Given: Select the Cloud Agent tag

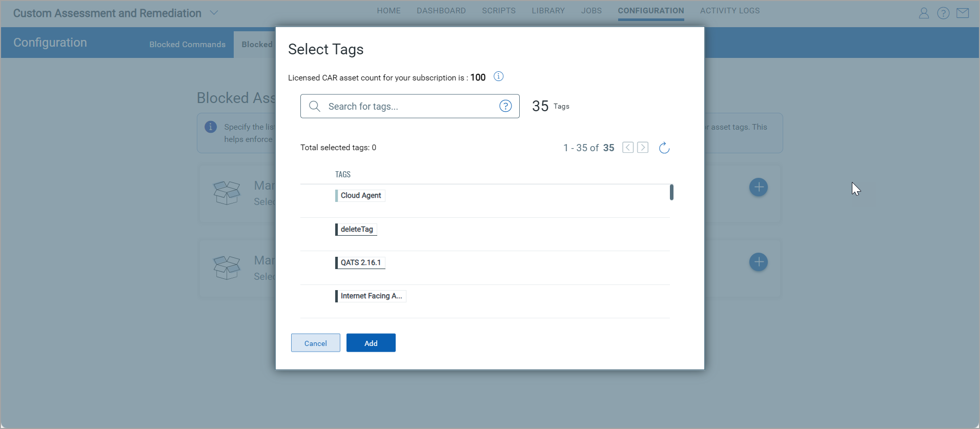Looking at the screenshot, I should (x=360, y=196).
